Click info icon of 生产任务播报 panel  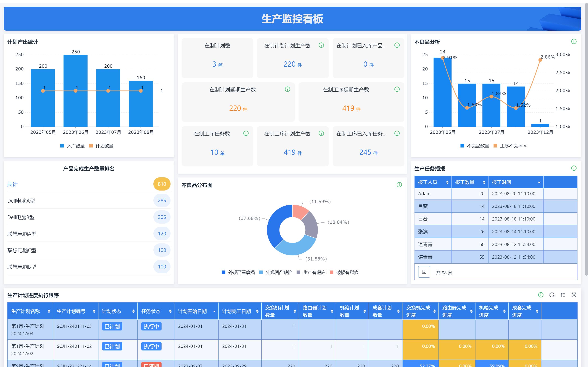[574, 168]
